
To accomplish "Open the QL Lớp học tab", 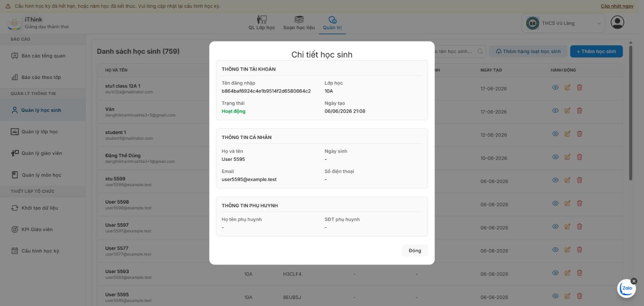I will (262, 23).
